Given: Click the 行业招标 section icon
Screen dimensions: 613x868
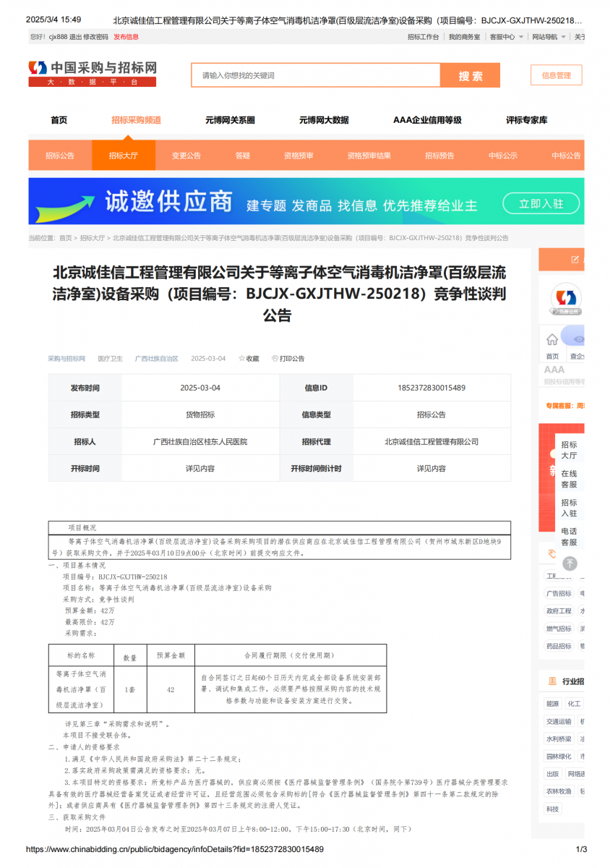Looking at the screenshot, I should 553,681.
